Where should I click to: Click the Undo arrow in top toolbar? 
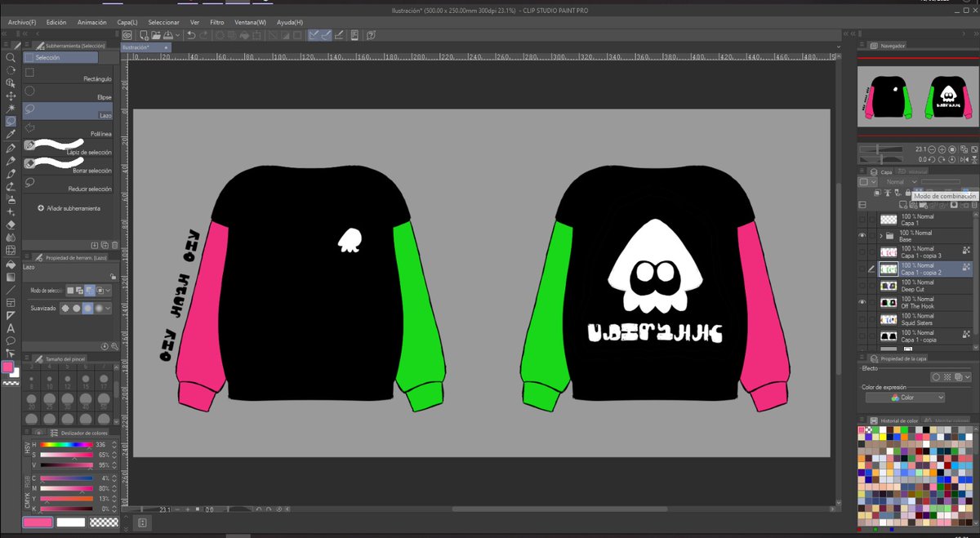(190, 35)
